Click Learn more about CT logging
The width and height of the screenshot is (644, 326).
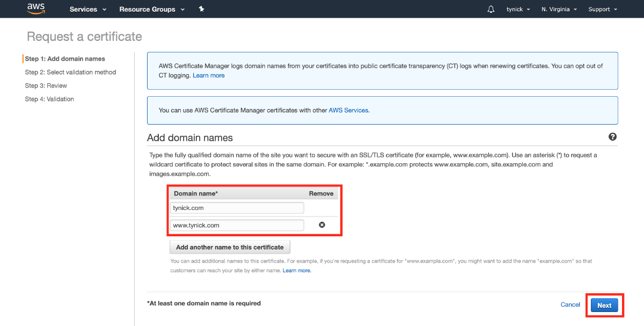click(209, 75)
